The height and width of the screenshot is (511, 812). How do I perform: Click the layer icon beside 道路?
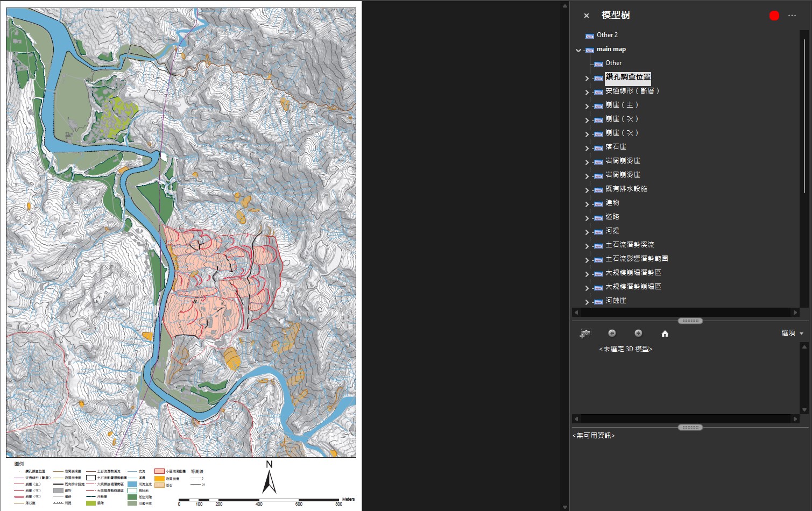(x=598, y=217)
